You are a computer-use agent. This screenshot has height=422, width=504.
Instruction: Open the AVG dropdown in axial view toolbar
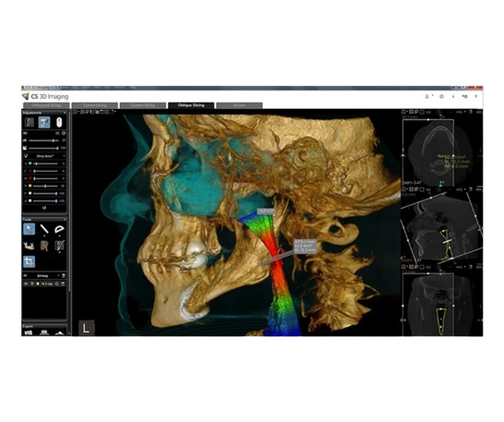point(461,113)
